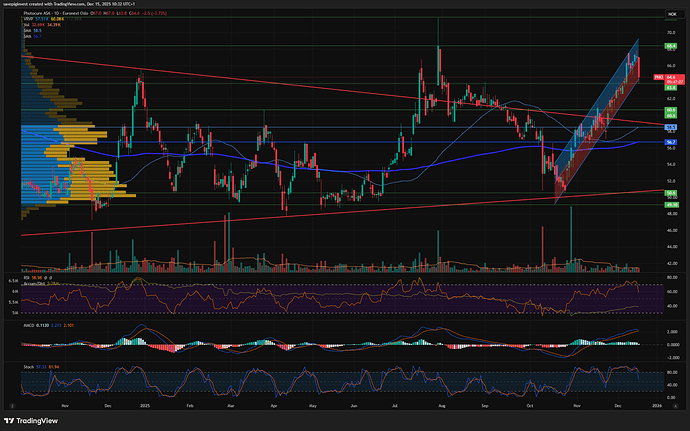Click the MACD indicator legend label

pyautogui.click(x=27, y=325)
